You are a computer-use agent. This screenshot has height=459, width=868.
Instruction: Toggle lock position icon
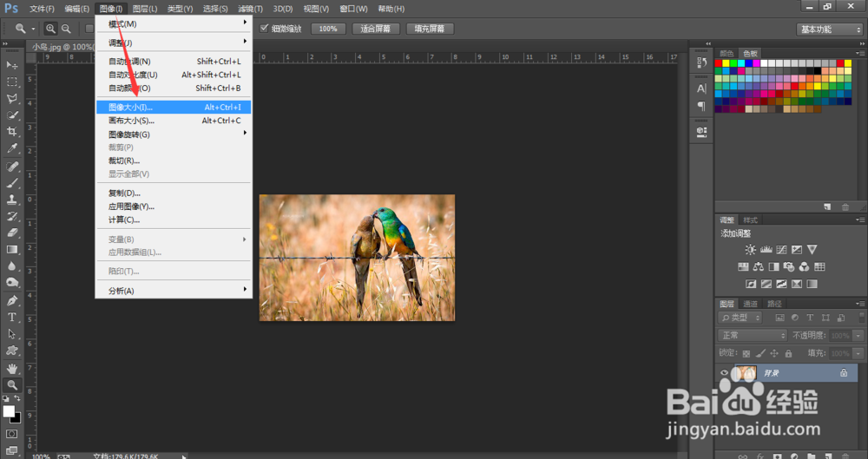click(x=774, y=353)
